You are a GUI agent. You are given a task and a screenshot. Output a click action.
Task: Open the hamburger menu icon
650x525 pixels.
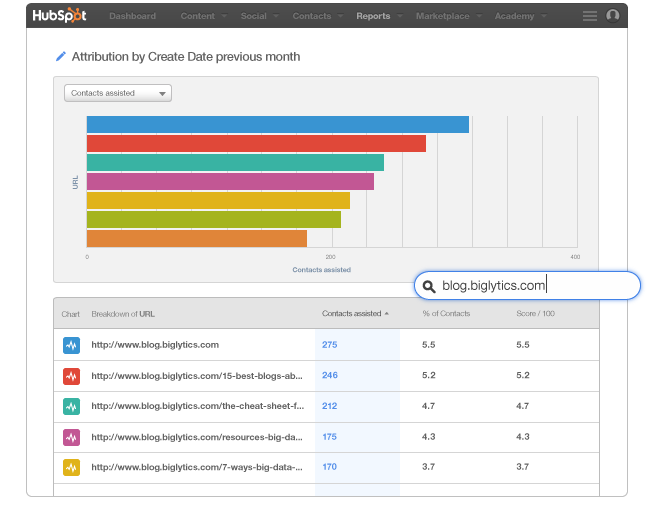pyautogui.click(x=589, y=16)
